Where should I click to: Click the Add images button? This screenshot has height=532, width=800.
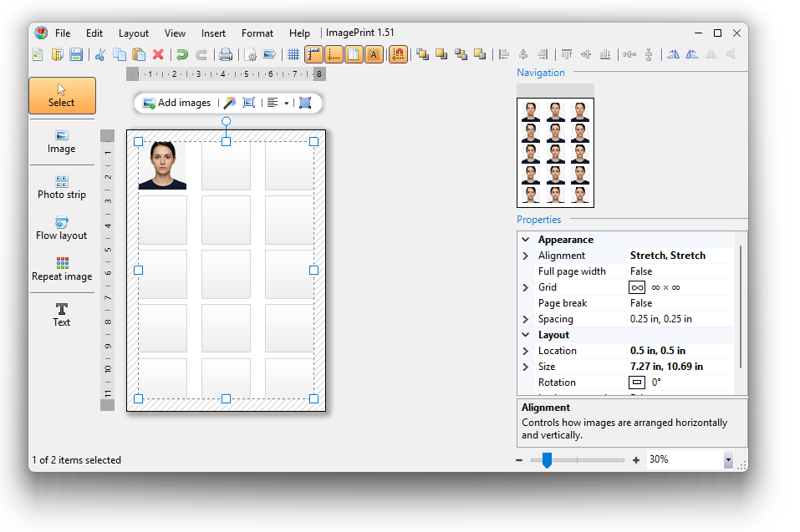pos(176,103)
